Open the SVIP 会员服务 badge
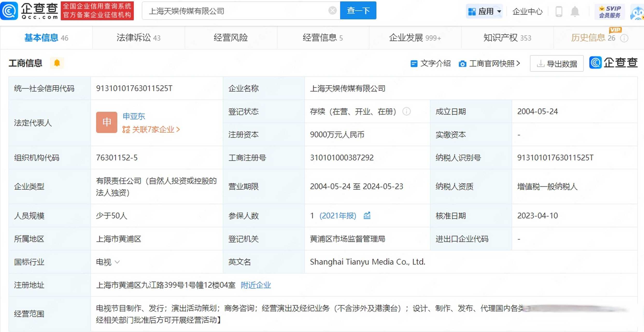Screen dimensions: 644x332 610,12
